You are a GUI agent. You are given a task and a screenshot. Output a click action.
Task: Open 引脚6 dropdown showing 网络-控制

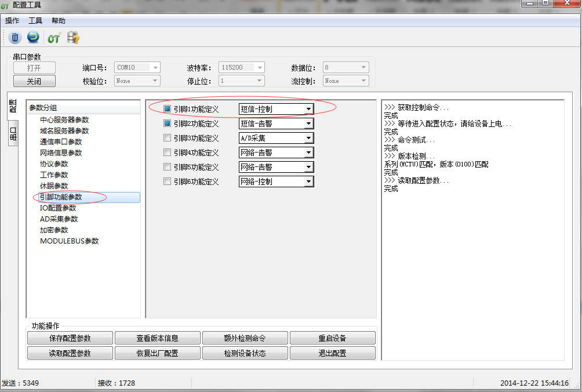(x=276, y=181)
